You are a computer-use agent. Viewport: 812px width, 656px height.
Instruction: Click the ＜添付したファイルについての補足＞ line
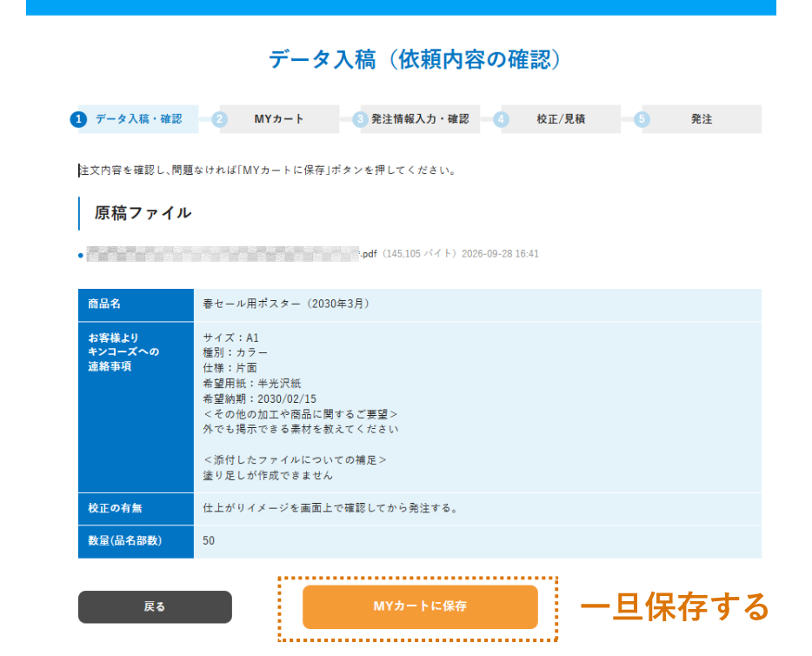(295, 460)
